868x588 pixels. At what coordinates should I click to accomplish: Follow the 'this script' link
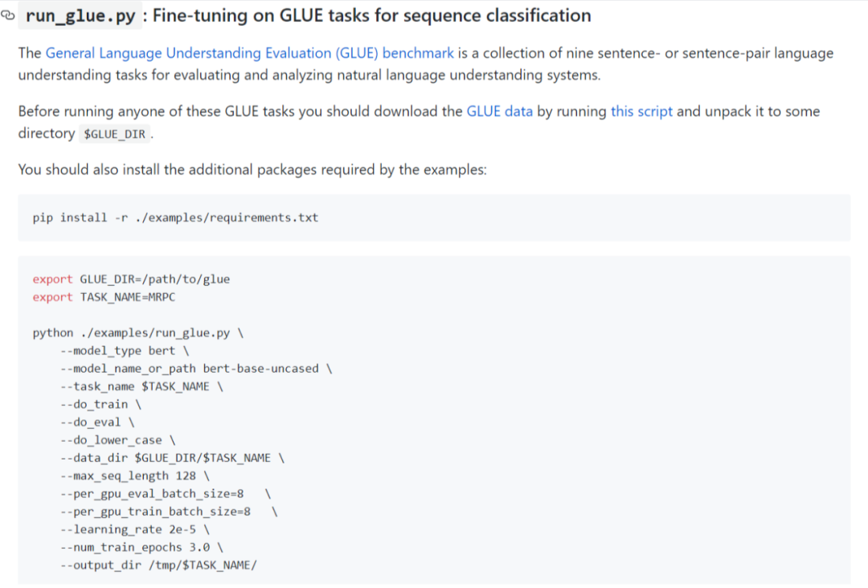point(641,112)
